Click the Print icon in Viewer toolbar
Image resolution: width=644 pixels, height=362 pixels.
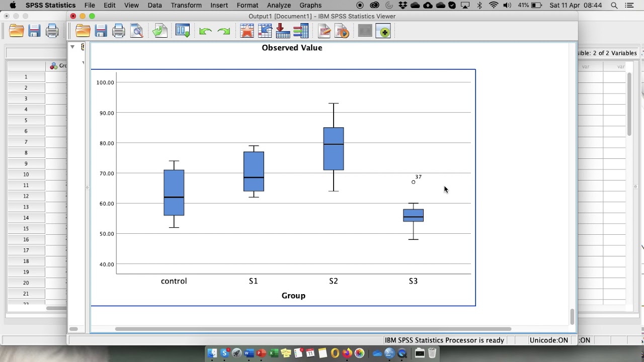click(119, 31)
